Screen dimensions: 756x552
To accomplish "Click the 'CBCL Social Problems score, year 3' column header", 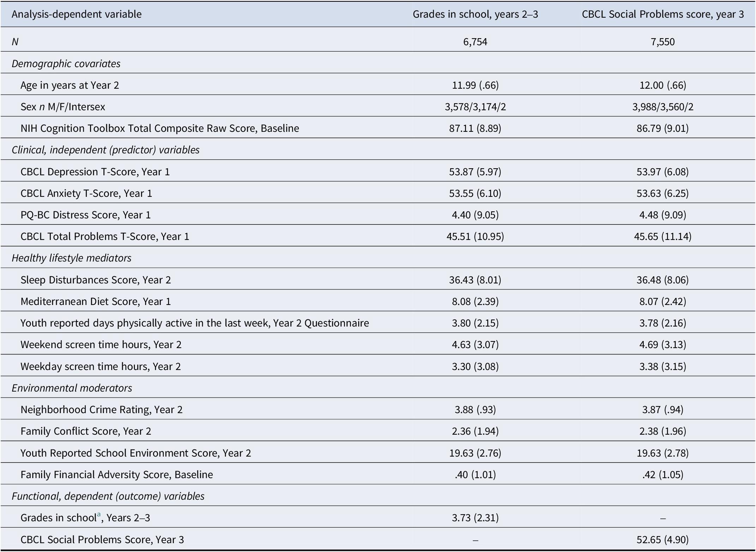I will click(x=663, y=14).
